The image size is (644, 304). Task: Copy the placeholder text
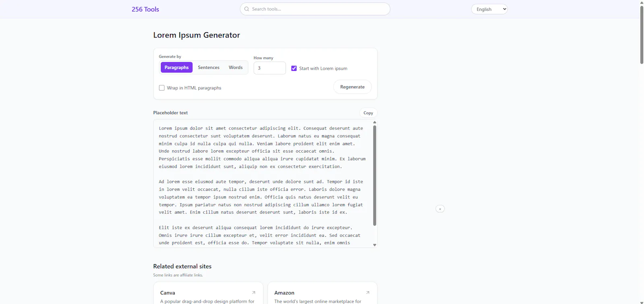(368, 113)
